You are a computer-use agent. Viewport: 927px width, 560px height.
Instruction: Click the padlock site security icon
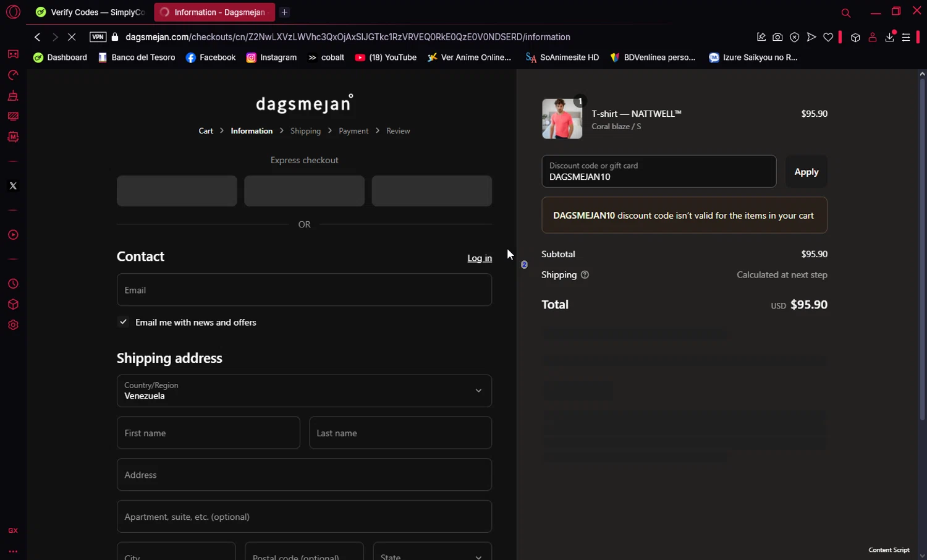(x=114, y=37)
